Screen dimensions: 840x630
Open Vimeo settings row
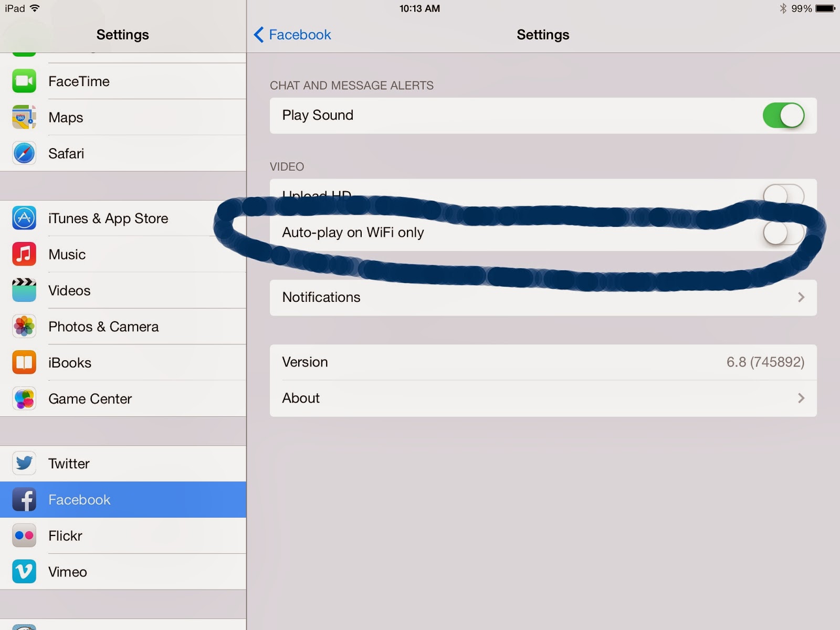(123, 572)
